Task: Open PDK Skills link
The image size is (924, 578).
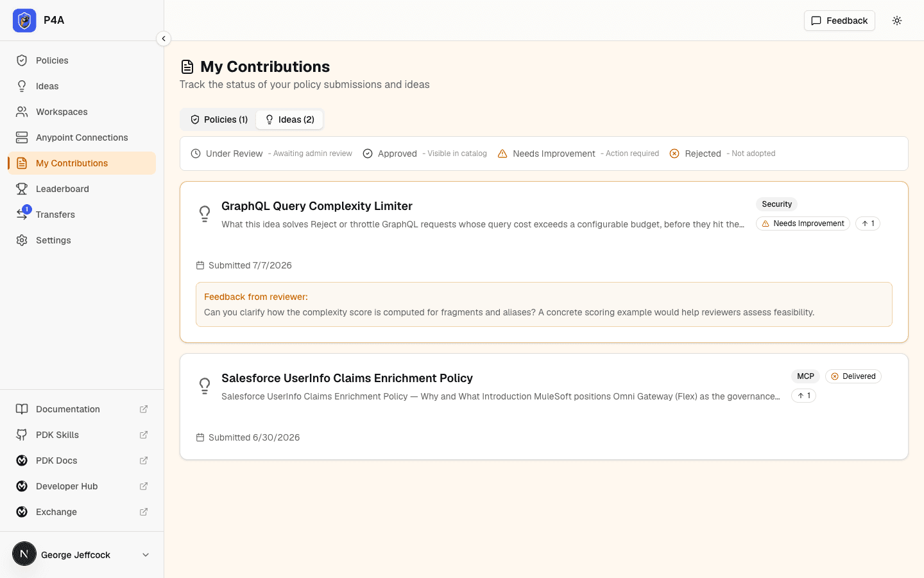Action: (x=81, y=435)
